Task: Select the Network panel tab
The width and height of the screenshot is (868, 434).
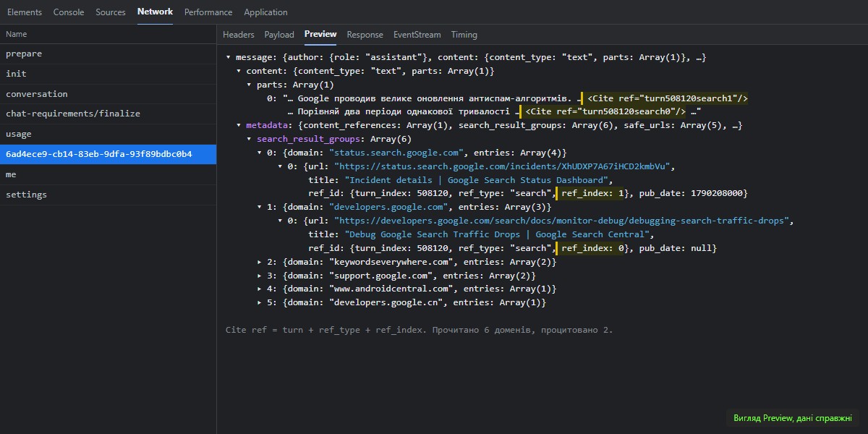Action: [x=156, y=12]
